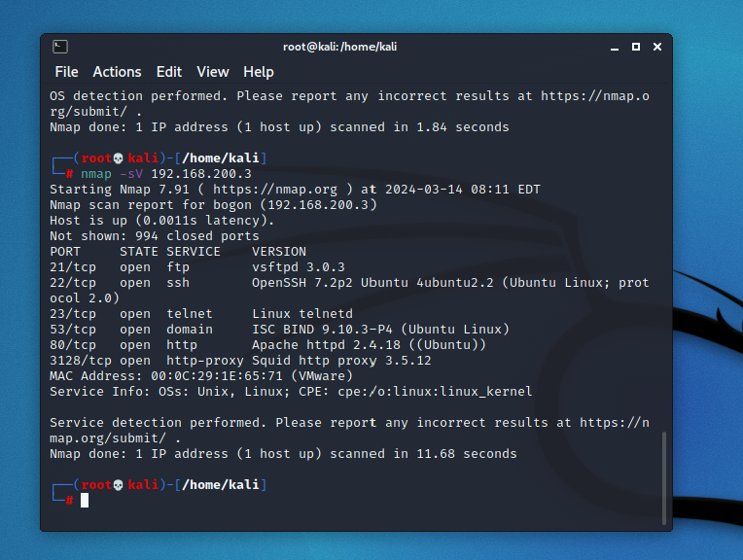Click the skull icon in the lower prompt
This screenshot has width=743, height=560.
[x=119, y=485]
